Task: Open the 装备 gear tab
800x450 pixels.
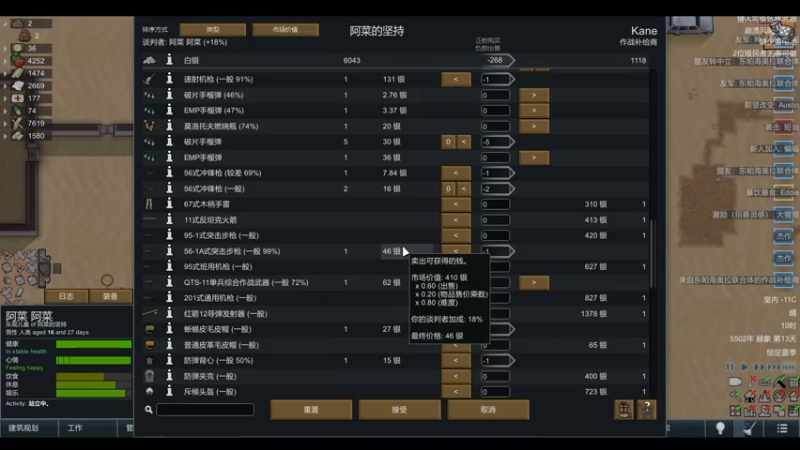Action: pos(110,296)
